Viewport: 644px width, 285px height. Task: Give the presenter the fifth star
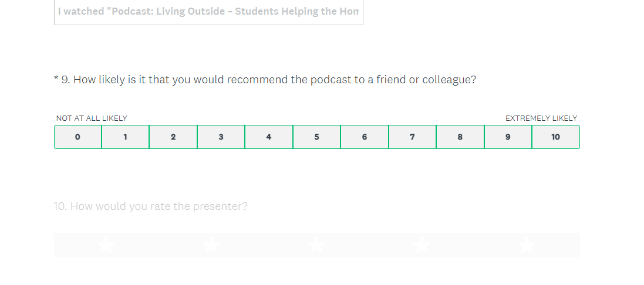pos(527,245)
